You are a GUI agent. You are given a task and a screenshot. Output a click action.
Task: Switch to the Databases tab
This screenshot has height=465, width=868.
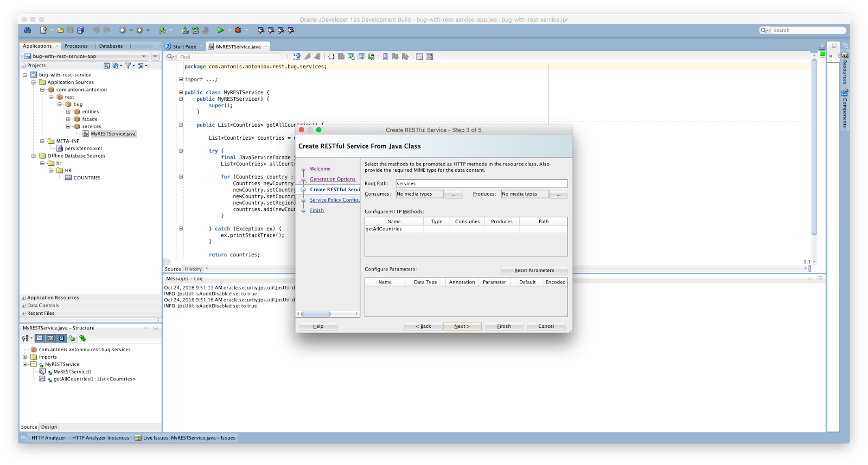pyautogui.click(x=111, y=46)
